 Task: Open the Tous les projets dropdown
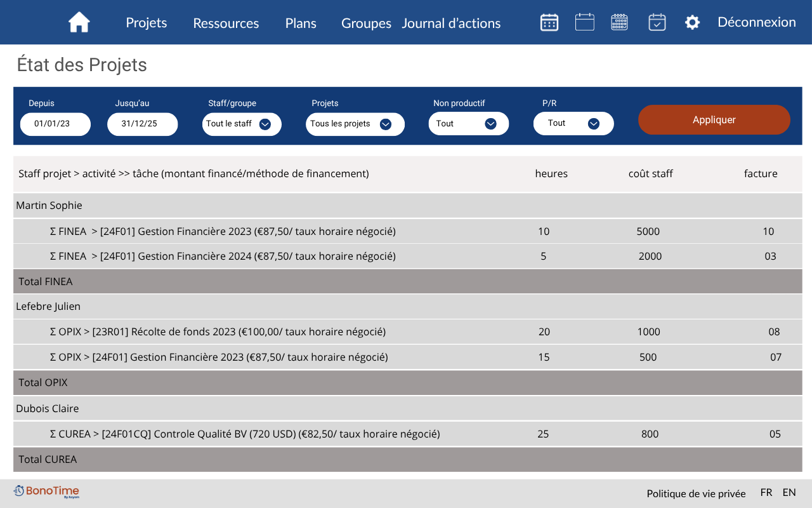coord(355,124)
